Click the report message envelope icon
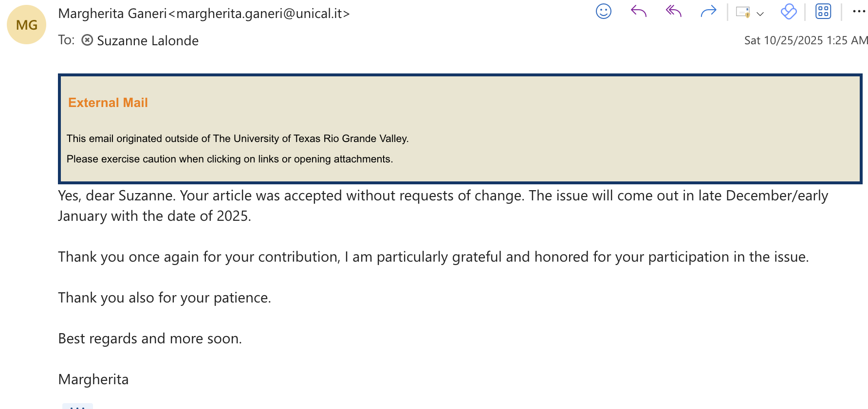868x409 pixels. point(742,12)
